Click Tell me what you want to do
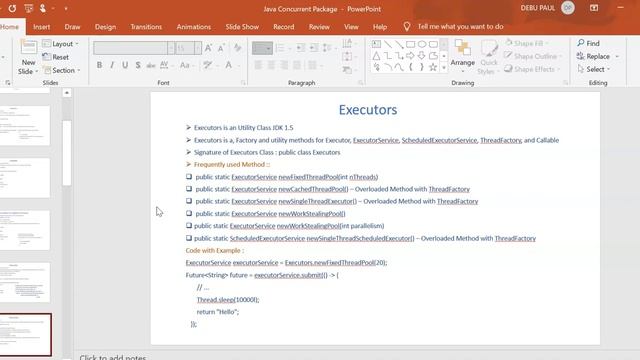Viewport: 640px width, 360px height. (x=460, y=27)
